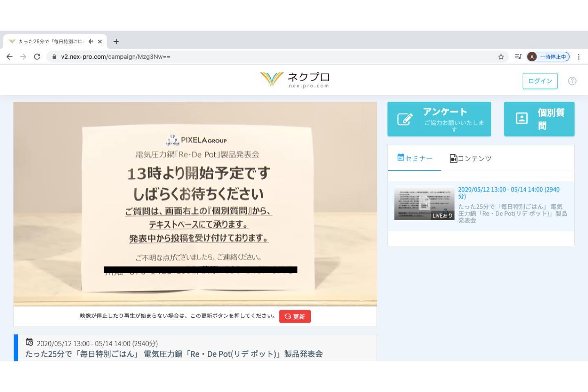Viewport: 588px width, 392px height.
Task: Click the ネクプロ logo in the header
Action: pyautogui.click(x=295, y=80)
